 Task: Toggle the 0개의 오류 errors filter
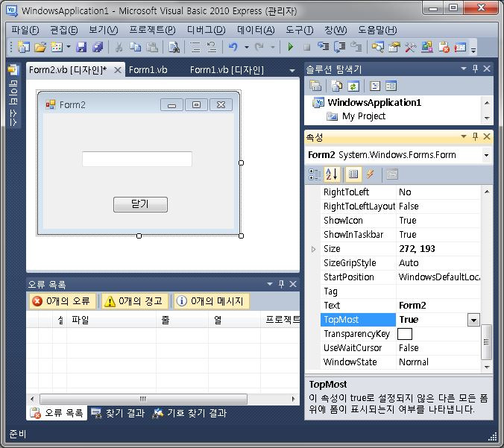pyautogui.click(x=63, y=301)
